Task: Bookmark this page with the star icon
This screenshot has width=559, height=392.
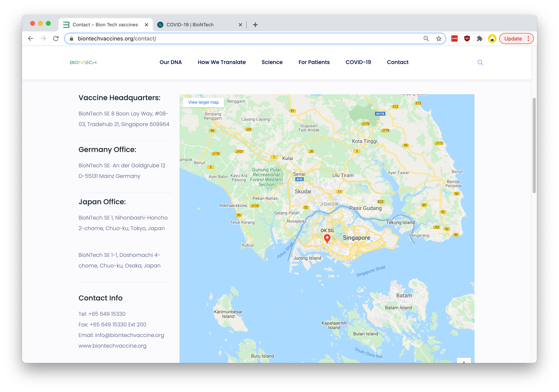Action: (x=439, y=38)
